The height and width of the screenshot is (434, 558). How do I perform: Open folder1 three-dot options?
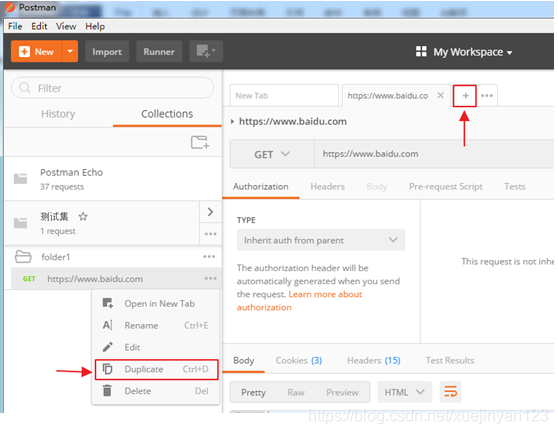pos(209,256)
